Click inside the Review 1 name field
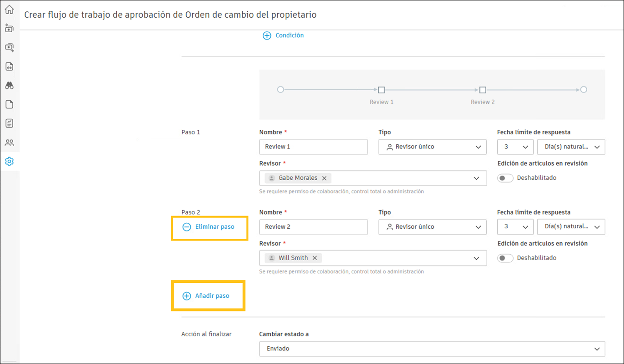The image size is (624, 364). [313, 147]
